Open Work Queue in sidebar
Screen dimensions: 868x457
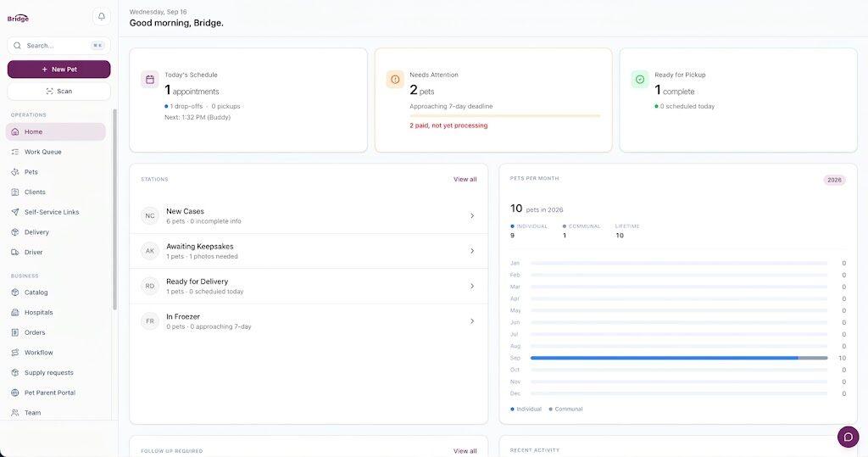pyautogui.click(x=55, y=152)
